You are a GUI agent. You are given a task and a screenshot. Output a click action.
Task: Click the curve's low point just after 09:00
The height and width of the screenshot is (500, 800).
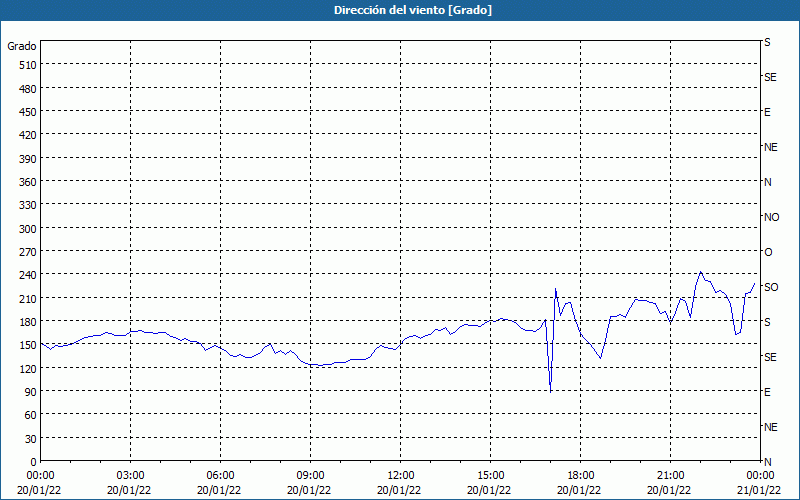(320, 365)
